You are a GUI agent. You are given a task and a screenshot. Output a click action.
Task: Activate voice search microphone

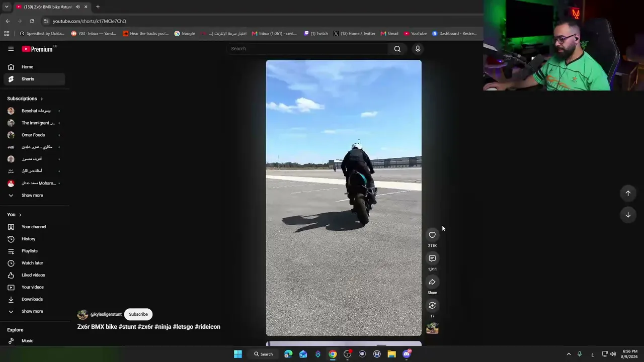418,49
